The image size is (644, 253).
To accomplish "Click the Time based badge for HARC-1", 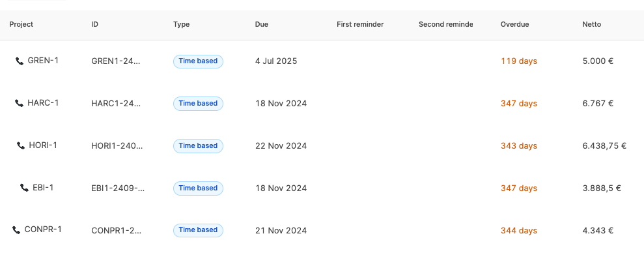I will 198,103.
